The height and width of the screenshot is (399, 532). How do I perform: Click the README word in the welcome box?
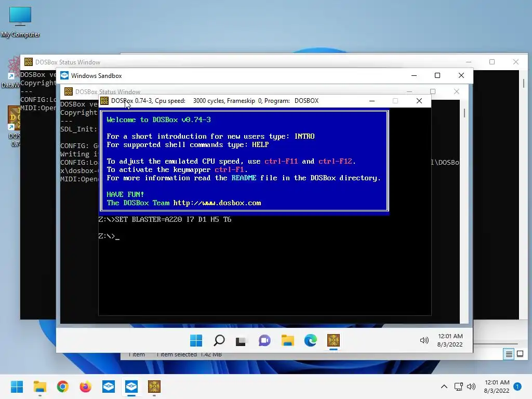pos(244,178)
